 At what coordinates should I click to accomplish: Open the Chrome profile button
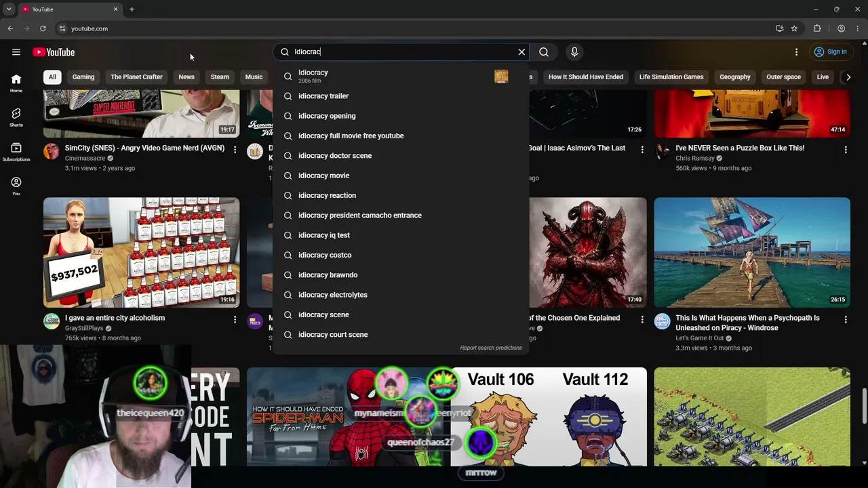841,28
